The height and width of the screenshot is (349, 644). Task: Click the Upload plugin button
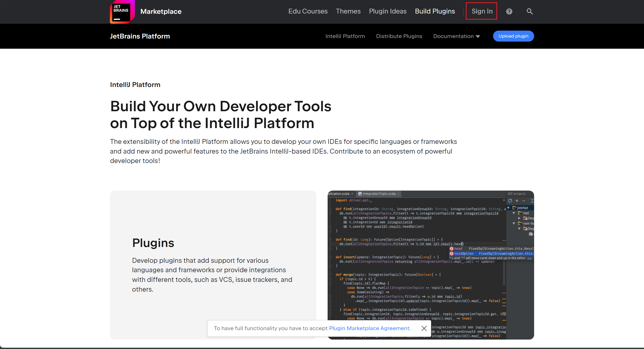pos(513,36)
